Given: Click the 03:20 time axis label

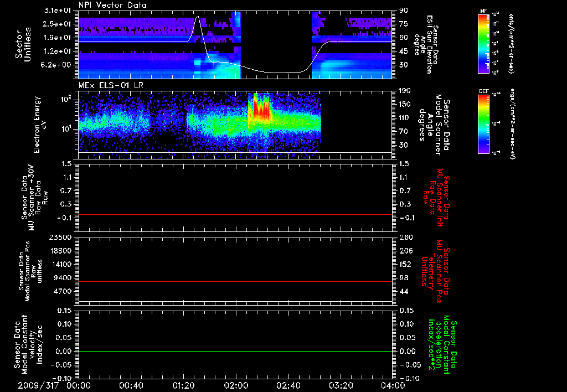Looking at the screenshot, I should point(341,385).
